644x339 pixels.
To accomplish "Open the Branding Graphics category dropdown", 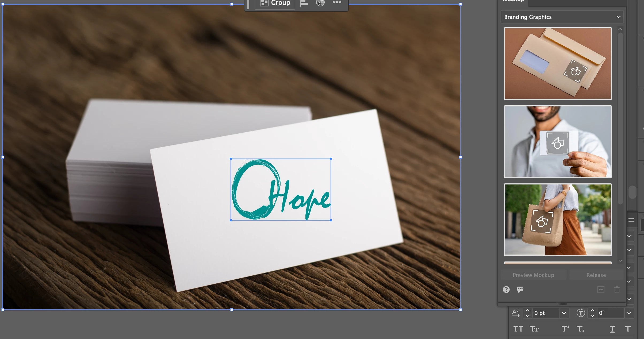I will [562, 17].
